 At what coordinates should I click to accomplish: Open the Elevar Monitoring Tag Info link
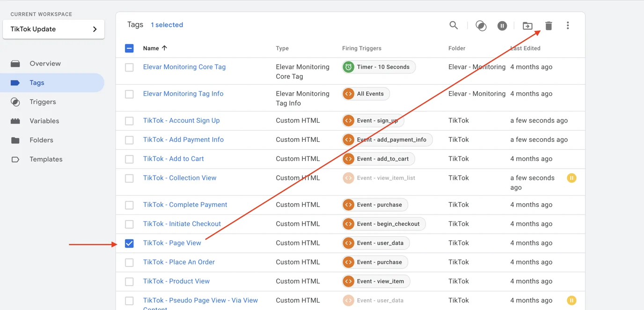(183, 94)
